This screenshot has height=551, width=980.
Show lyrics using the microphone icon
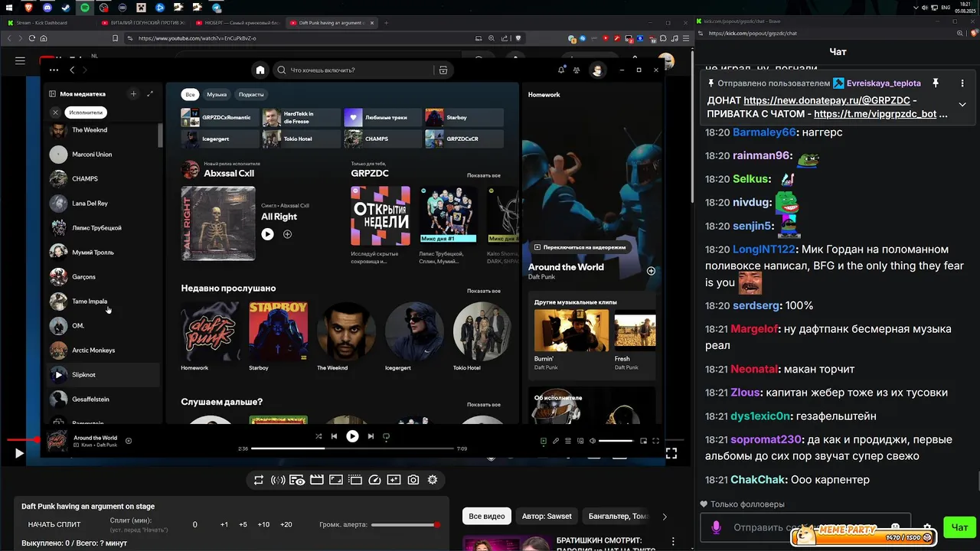point(556,441)
